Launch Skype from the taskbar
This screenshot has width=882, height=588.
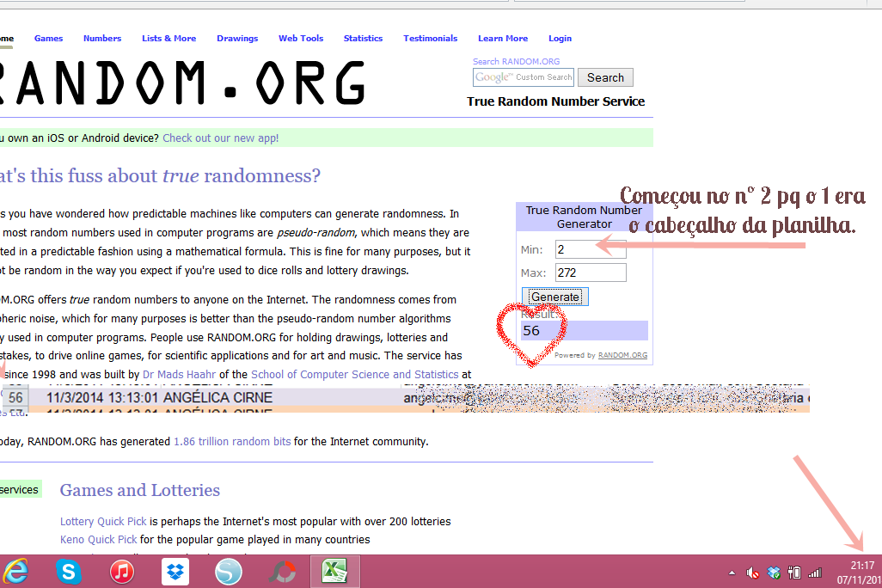tap(69, 573)
